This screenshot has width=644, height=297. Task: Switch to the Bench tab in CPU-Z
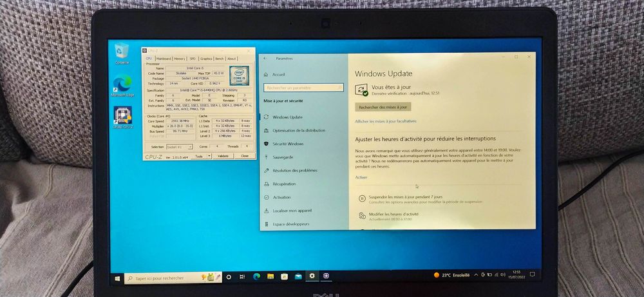pyautogui.click(x=220, y=59)
